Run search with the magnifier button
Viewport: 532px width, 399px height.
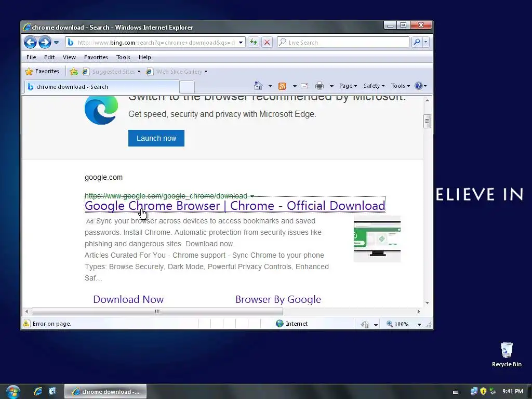[417, 42]
